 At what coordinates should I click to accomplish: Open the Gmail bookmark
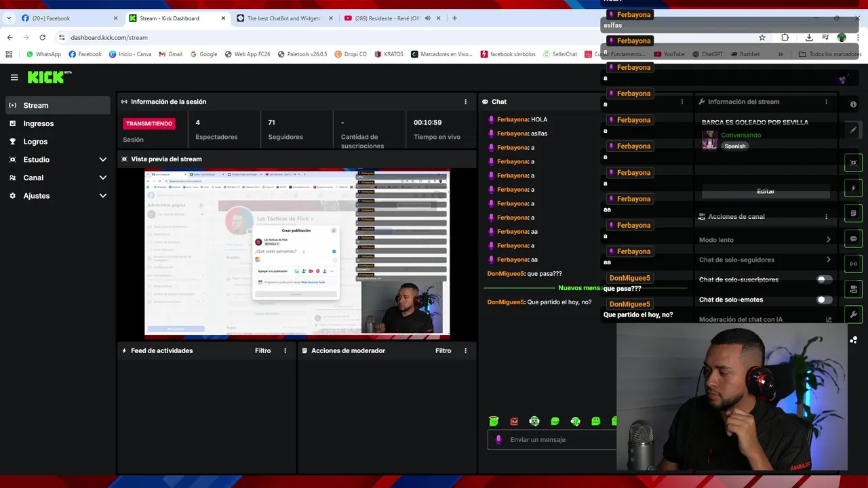[x=170, y=54]
